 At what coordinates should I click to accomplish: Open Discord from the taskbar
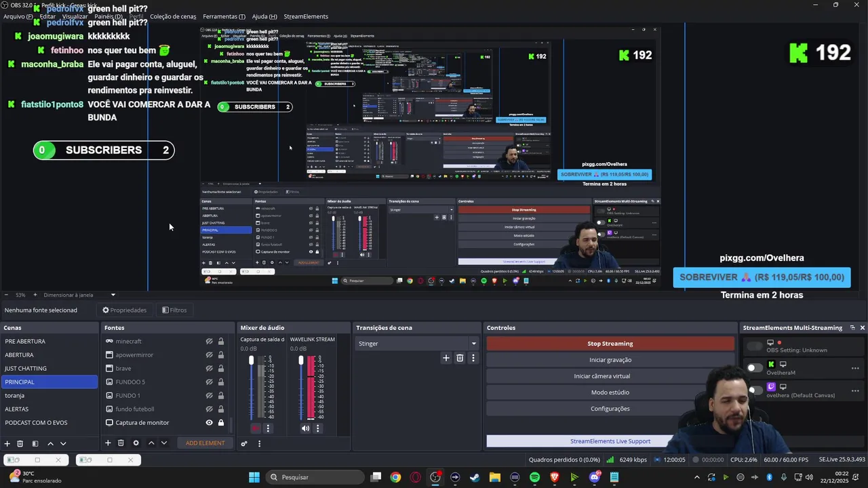(x=595, y=477)
